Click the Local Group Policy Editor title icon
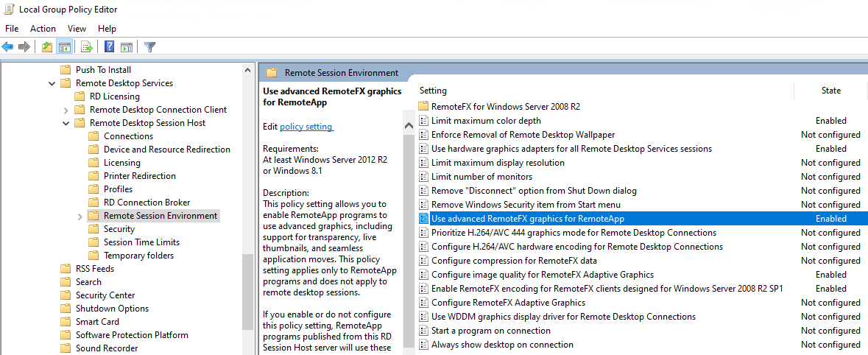The image size is (868, 355). (9, 10)
